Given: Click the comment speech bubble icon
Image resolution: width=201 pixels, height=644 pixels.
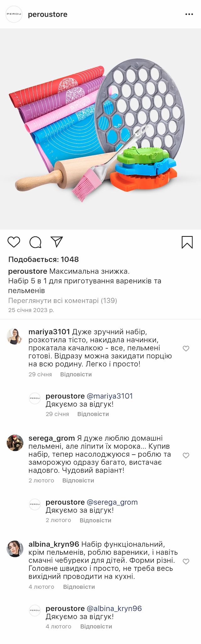Looking at the screenshot, I should click(x=35, y=242).
